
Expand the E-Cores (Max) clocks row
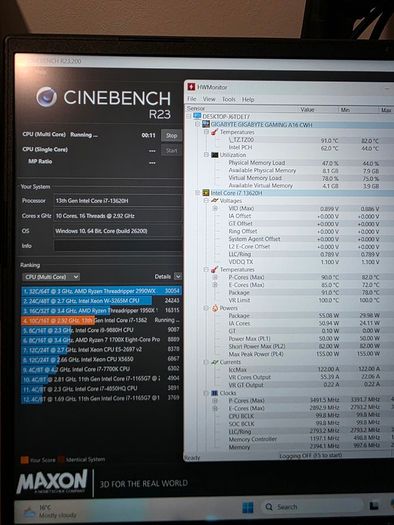pos(215,408)
